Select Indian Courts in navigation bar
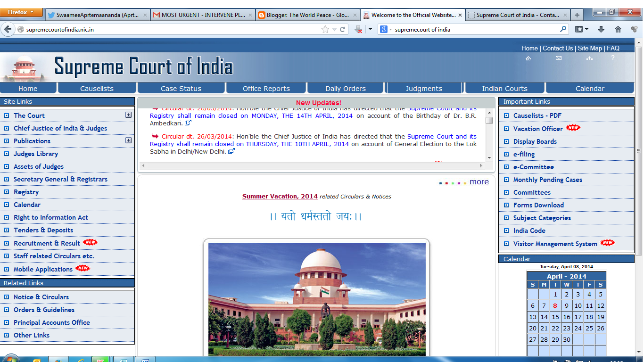This screenshot has width=644, height=362. pos(504,88)
